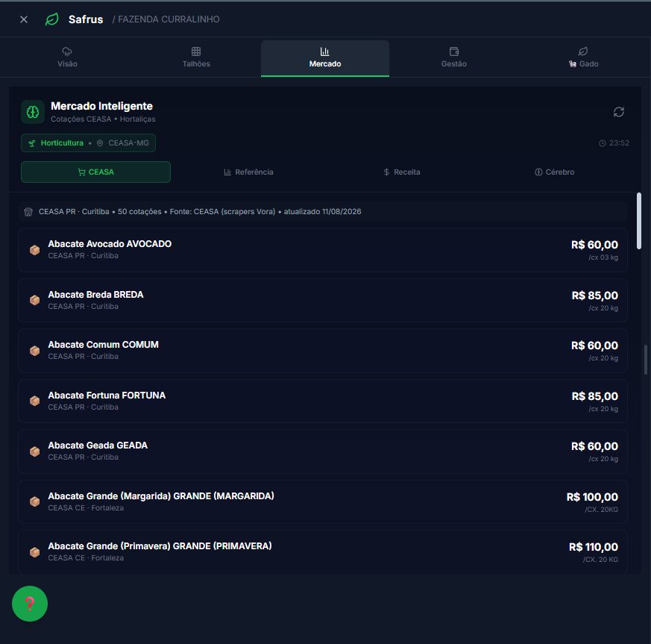Click the box icon for Abacate Grande (Margarida)
Viewport: 651px width, 644px height.
click(x=35, y=502)
